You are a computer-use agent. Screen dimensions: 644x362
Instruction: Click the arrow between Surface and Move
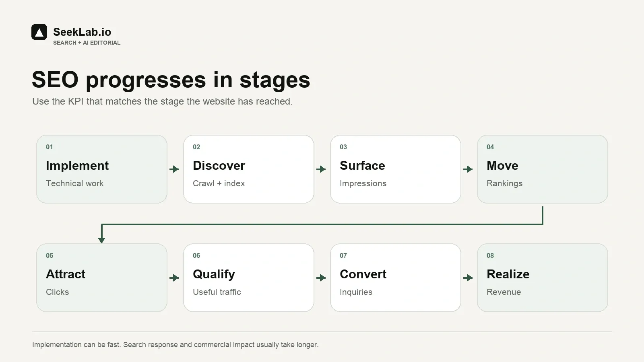pyautogui.click(x=468, y=169)
